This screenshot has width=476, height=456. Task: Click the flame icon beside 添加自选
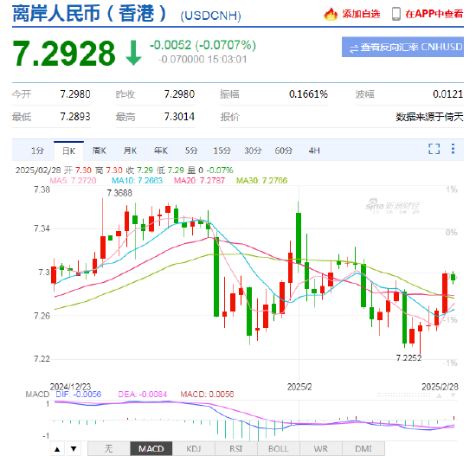click(331, 14)
